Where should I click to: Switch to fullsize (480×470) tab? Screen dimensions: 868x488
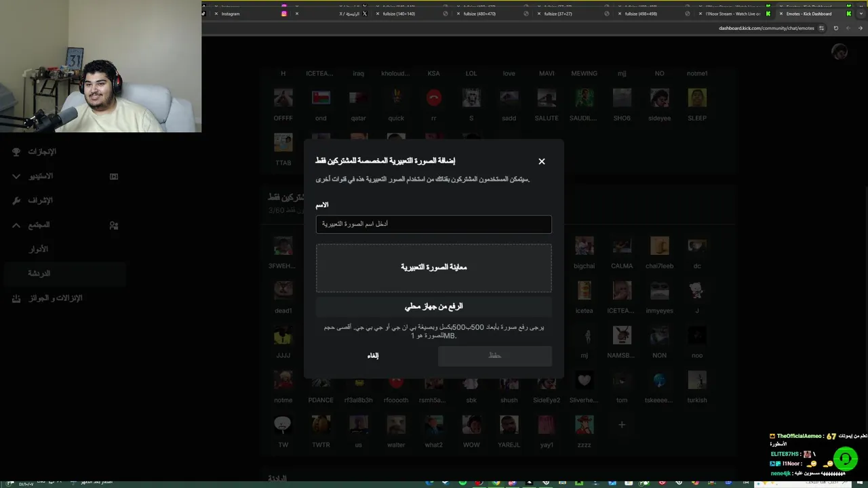click(494, 14)
